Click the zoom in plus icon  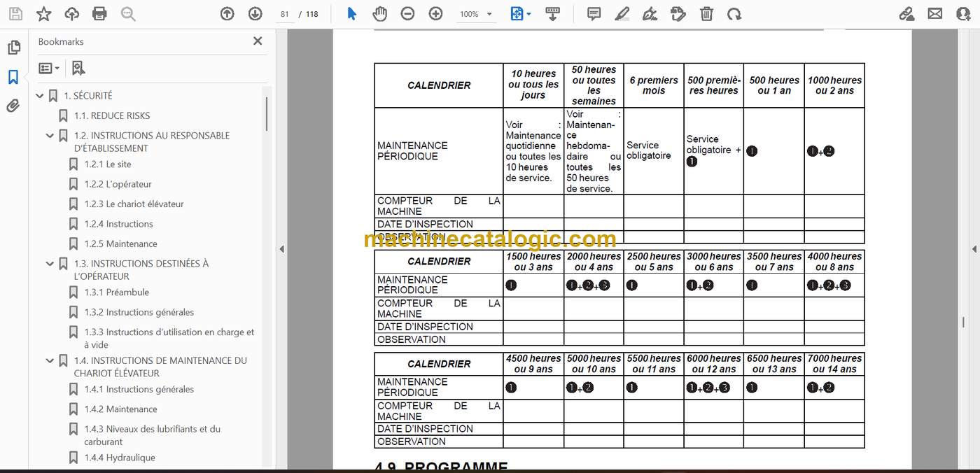click(435, 13)
